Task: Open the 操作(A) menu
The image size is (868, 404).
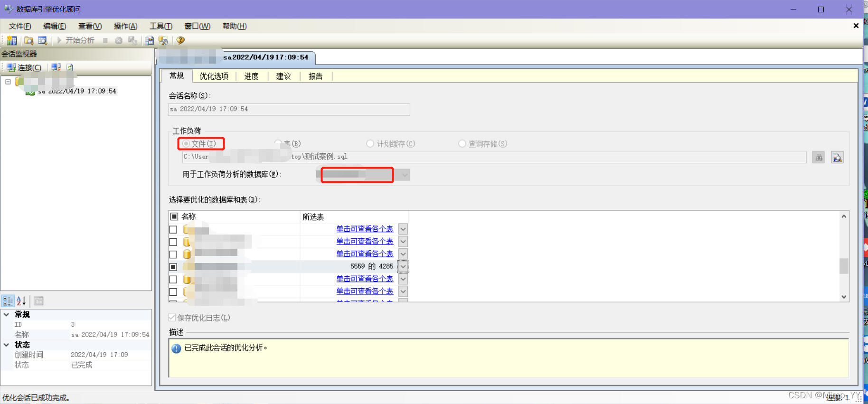Action: [x=125, y=26]
